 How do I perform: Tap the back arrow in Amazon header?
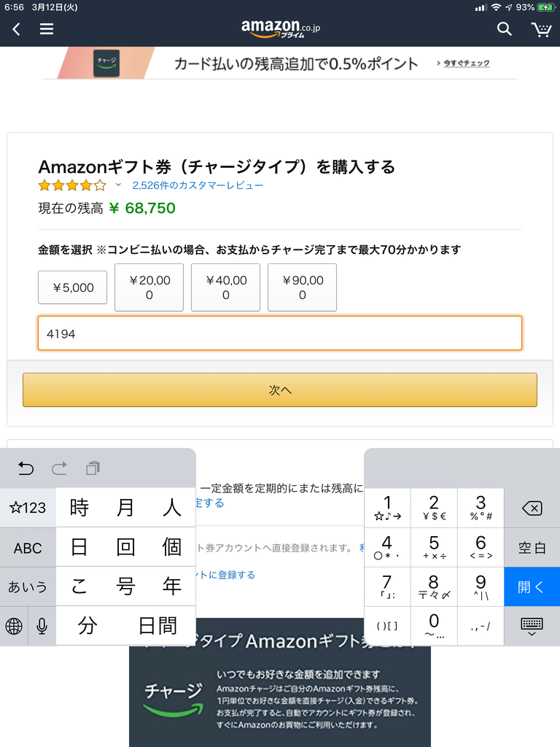pyautogui.click(x=16, y=29)
